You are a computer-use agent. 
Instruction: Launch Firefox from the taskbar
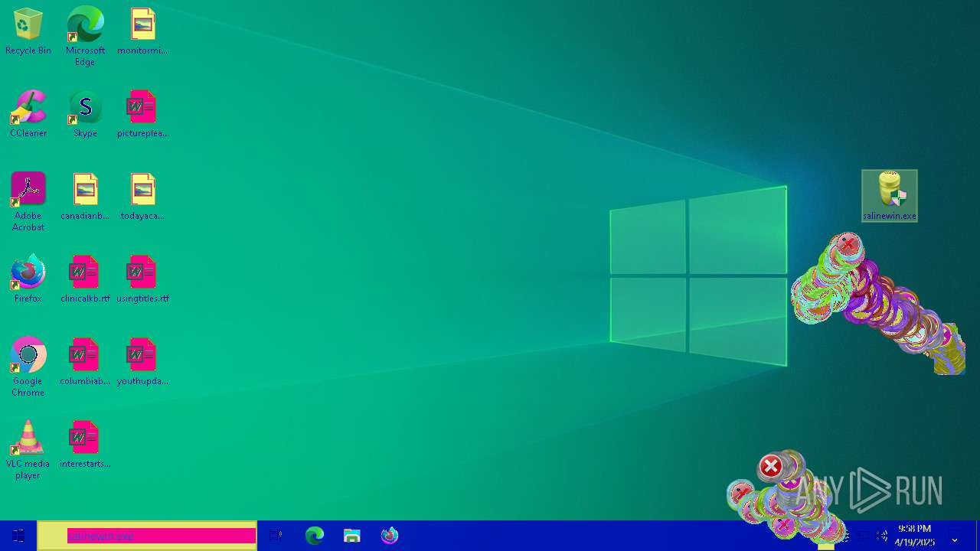pyautogui.click(x=390, y=536)
